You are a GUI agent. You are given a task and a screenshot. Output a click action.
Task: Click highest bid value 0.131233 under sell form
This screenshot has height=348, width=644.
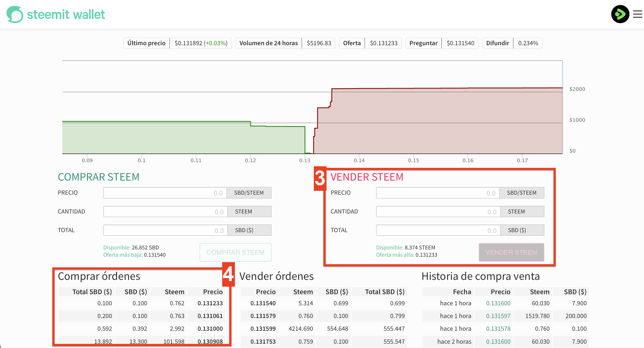tap(426, 255)
